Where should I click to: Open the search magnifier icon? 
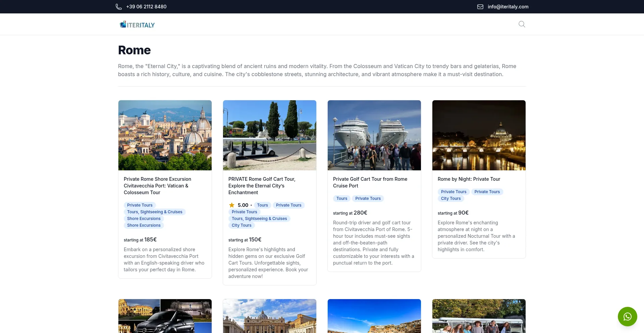point(522,24)
